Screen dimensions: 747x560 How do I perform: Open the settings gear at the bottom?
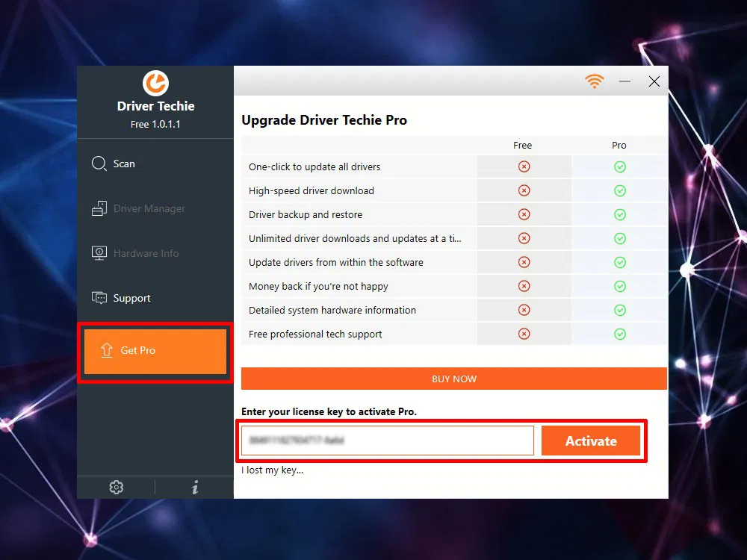pos(116,487)
